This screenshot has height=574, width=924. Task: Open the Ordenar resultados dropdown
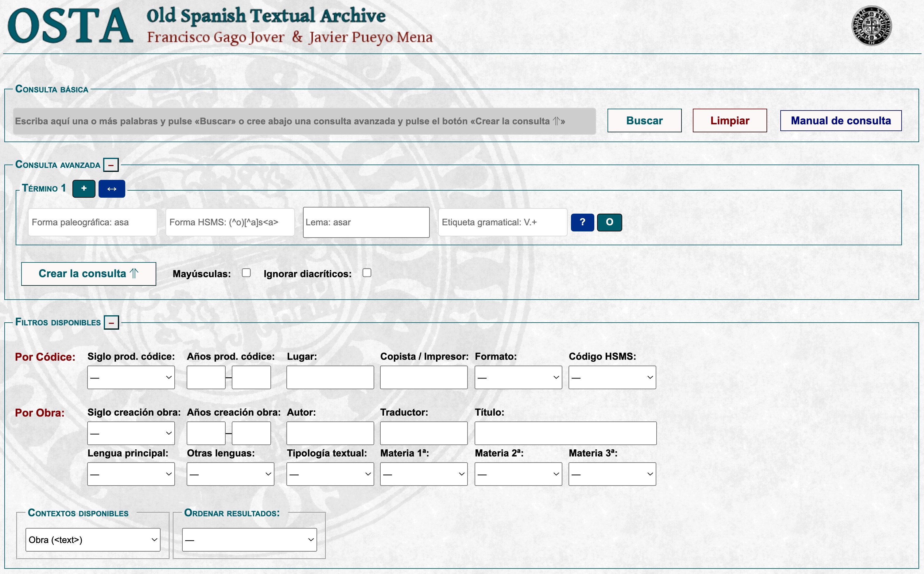point(249,540)
